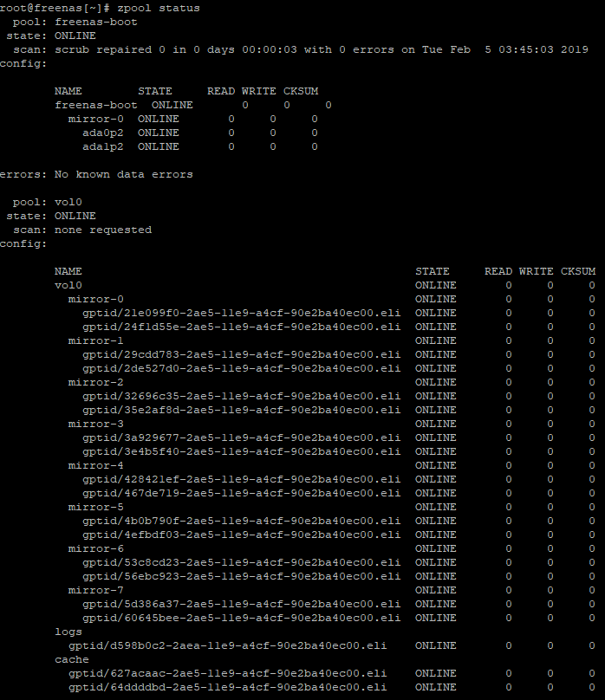This screenshot has height=700, width=605.
Task: Click the WRITE column header in vol0 table
Action: pos(537,271)
